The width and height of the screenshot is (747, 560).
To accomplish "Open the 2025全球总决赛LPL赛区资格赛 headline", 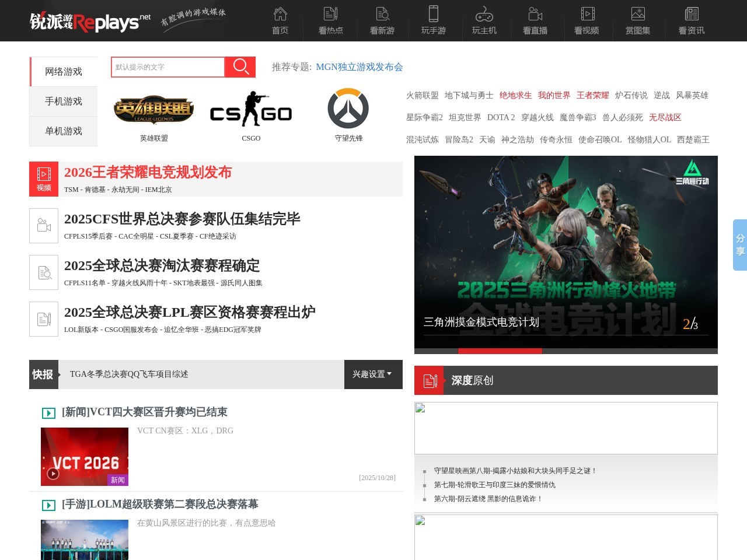I will pyautogui.click(x=190, y=312).
